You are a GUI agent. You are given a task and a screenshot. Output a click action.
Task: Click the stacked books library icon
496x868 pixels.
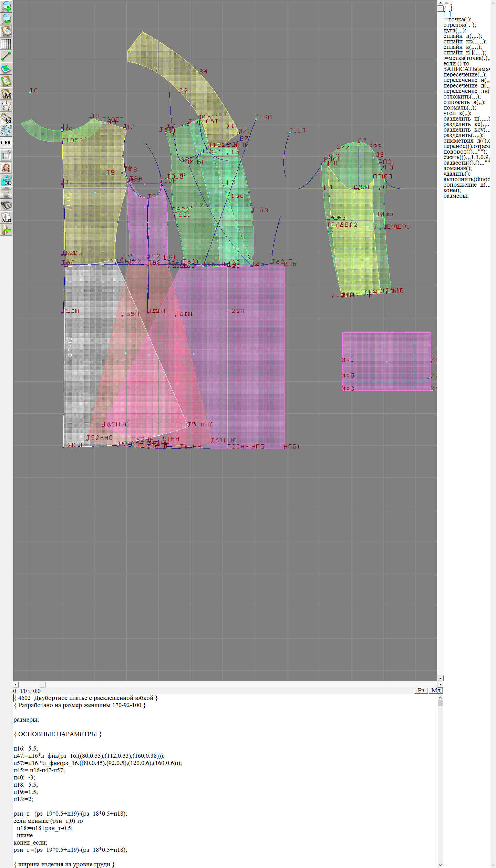[6, 205]
